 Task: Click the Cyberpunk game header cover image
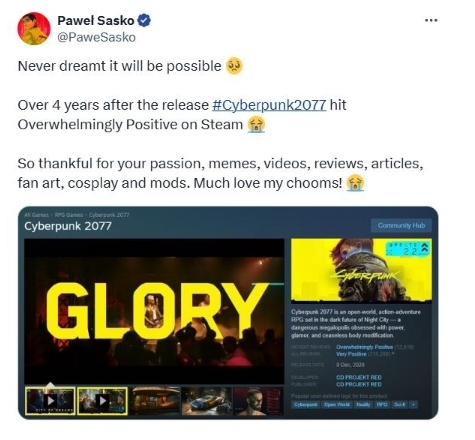click(x=361, y=269)
